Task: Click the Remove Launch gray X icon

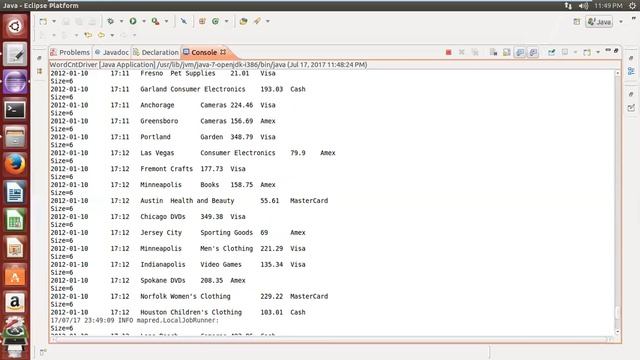Action: pyautogui.click(x=462, y=52)
